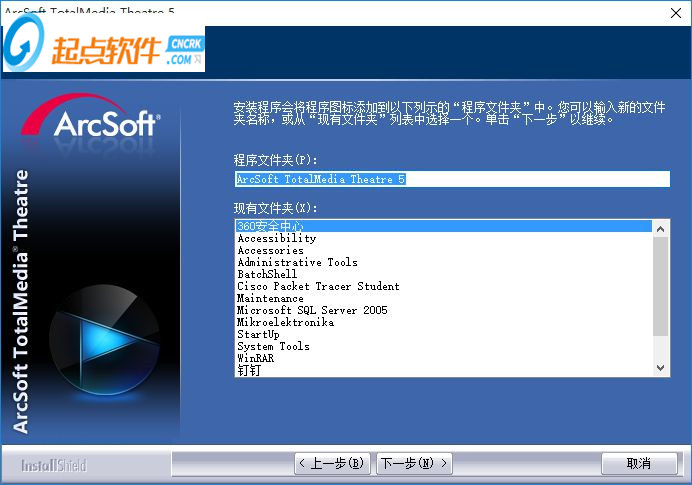The height and width of the screenshot is (485, 692).
Task: Select the WinRAR folder entry
Action: 443,358
